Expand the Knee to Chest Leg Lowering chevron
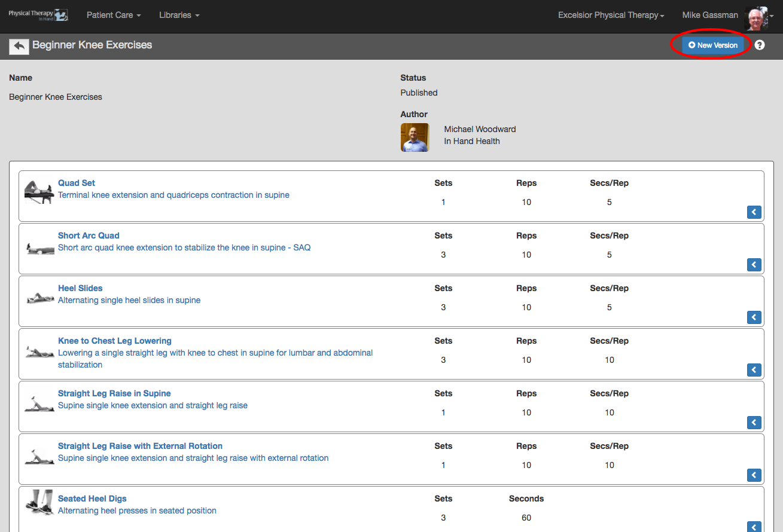The image size is (783, 532). point(754,370)
